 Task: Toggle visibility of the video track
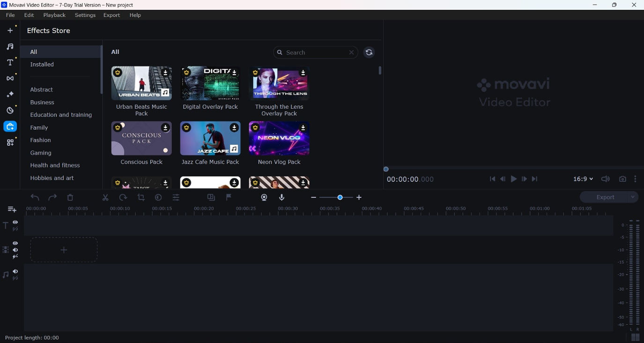pyautogui.click(x=15, y=243)
